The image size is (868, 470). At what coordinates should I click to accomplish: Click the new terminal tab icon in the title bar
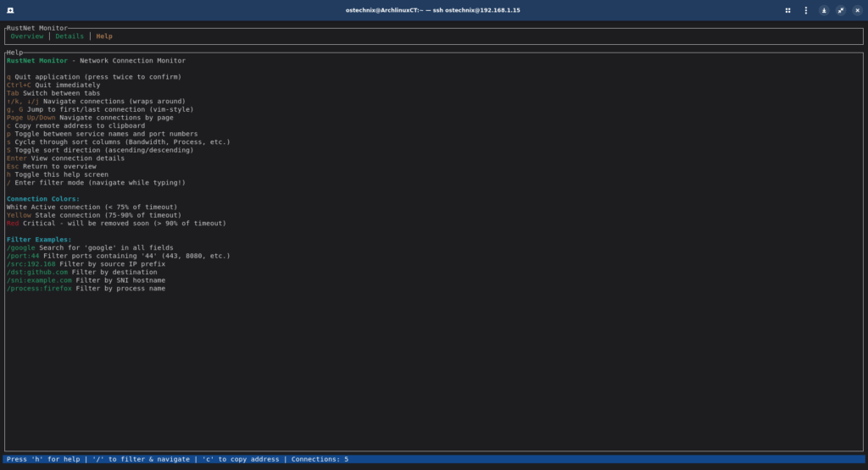pyautogui.click(x=10, y=10)
